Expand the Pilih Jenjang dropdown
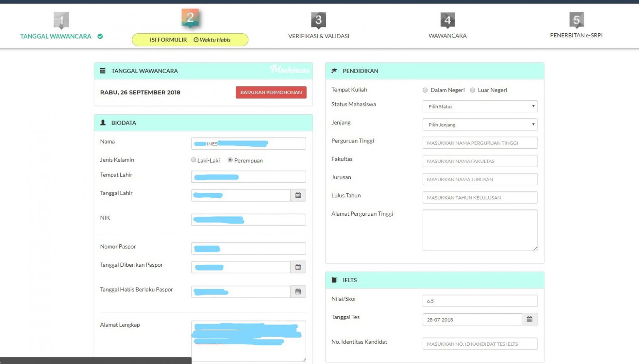 (x=480, y=125)
